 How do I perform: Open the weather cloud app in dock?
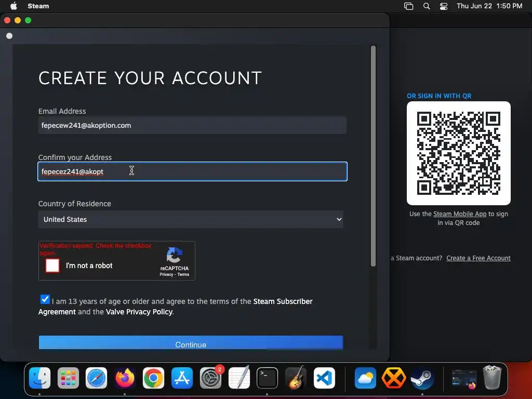[x=365, y=378]
